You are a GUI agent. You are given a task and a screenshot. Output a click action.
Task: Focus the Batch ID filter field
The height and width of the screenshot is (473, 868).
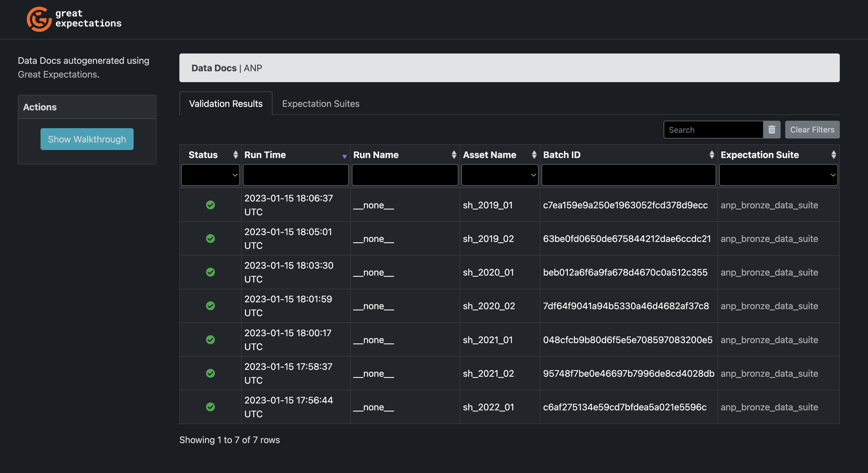coord(628,175)
